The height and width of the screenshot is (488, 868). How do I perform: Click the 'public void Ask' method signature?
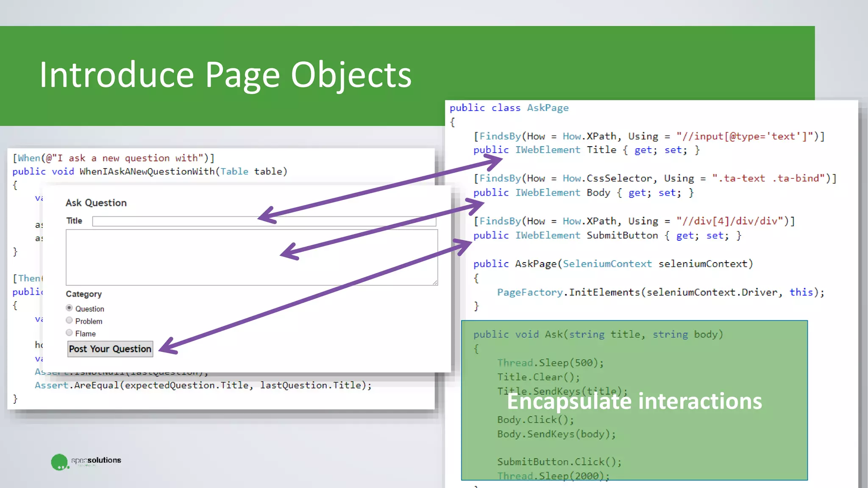point(598,335)
